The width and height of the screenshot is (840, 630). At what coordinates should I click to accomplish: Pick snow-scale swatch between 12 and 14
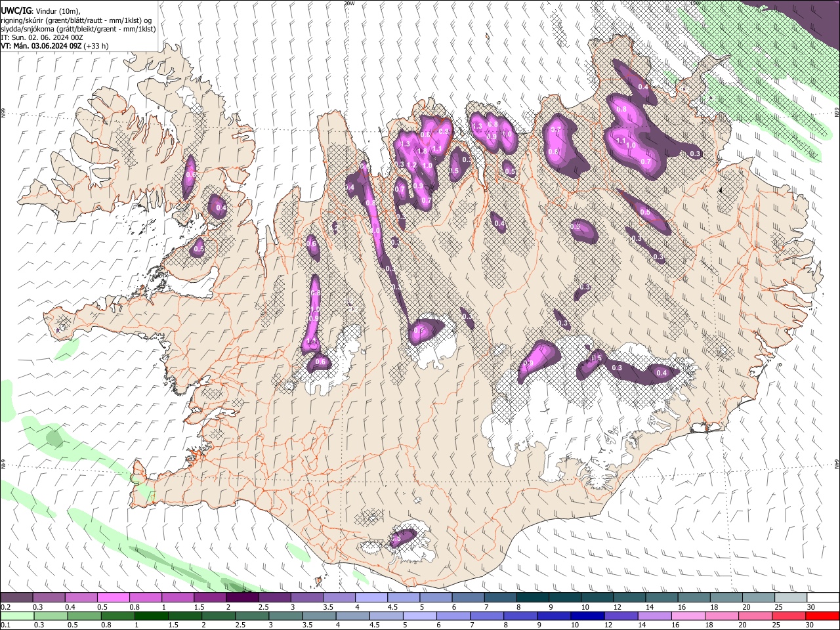[629, 598]
